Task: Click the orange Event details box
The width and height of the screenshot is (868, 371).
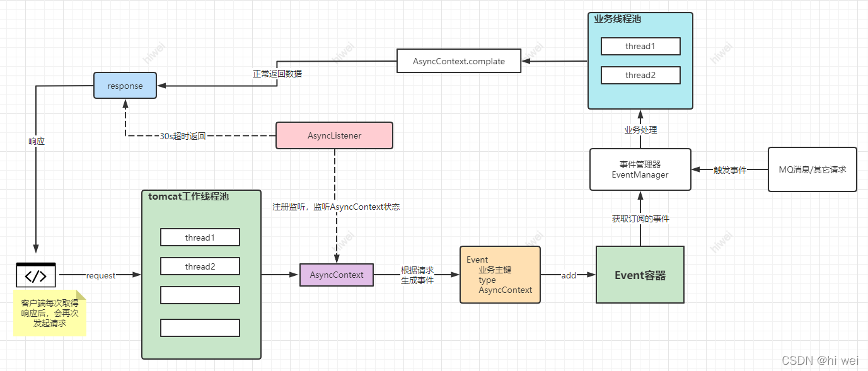Action: click(x=500, y=275)
